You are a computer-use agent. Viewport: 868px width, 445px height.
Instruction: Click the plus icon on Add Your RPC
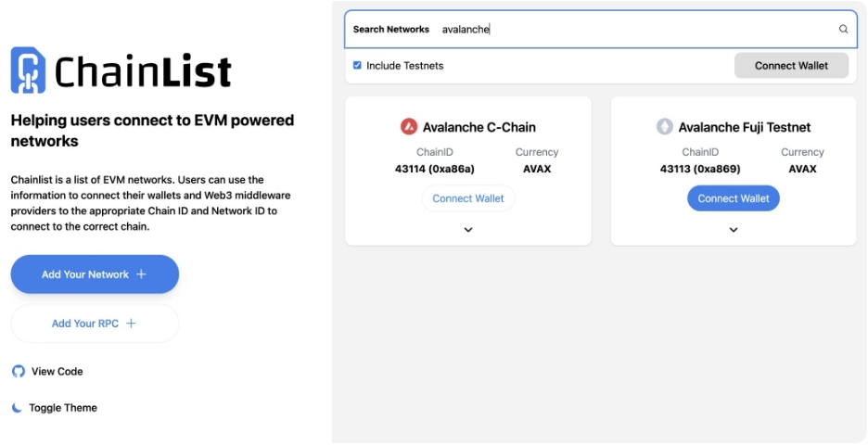point(131,324)
